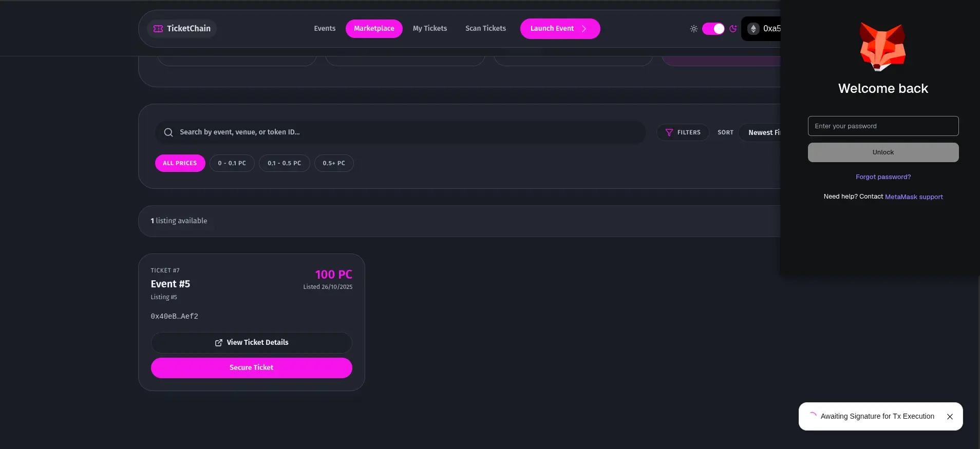
Task: Click the loading spinner in the toast
Action: [x=812, y=416]
